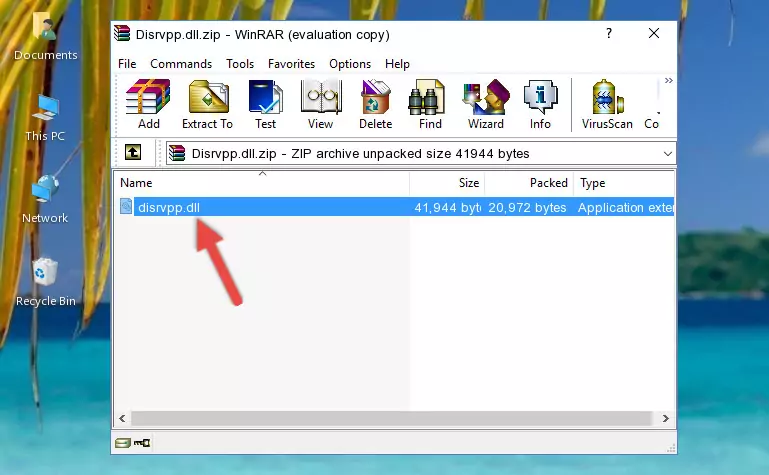Click the partially visible Co toolbar button
Image resolution: width=769 pixels, height=475 pixels.
point(652,104)
